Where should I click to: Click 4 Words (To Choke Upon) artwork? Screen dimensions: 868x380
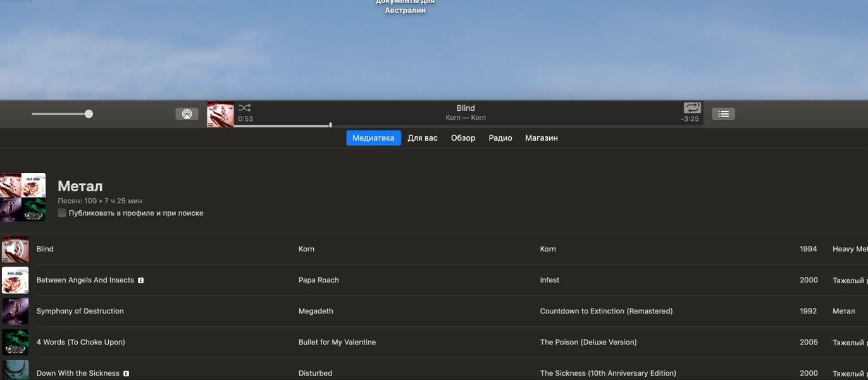click(x=15, y=342)
